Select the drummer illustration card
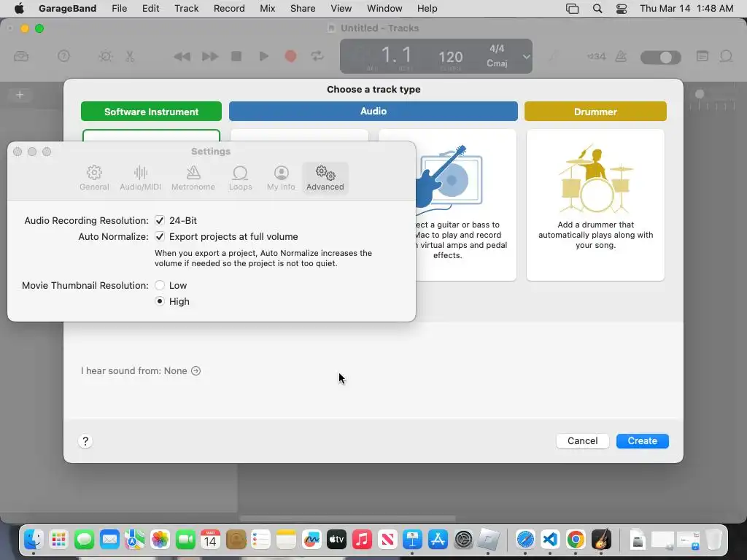Screen dimensions: 747x560 595,205
